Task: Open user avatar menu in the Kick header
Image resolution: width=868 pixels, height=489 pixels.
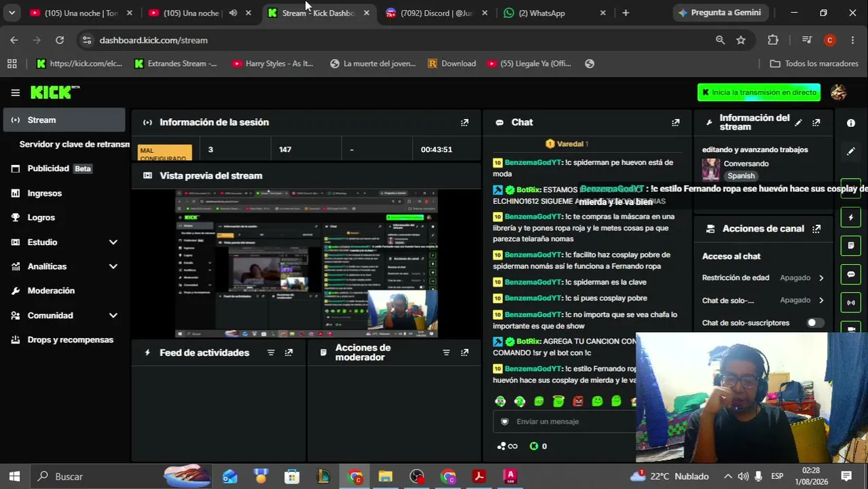Action: 838,92
